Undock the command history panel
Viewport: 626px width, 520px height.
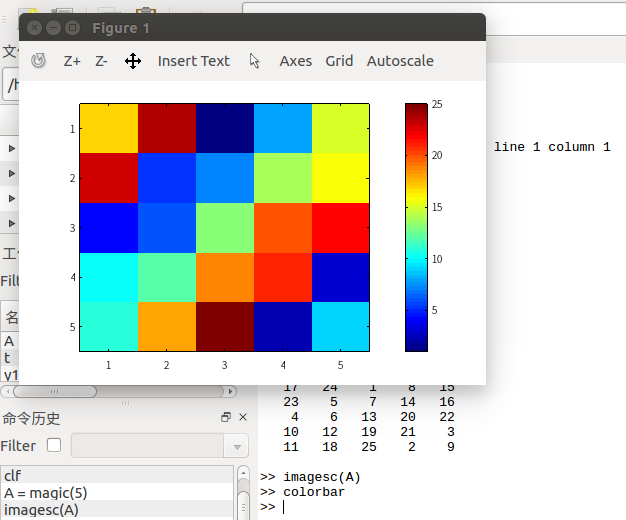coord(226,417)
